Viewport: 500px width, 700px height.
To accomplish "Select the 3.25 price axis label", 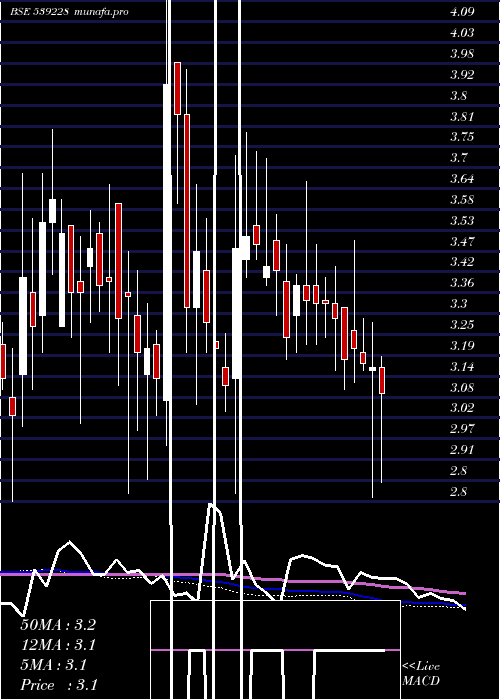I will tap(462, 325).
